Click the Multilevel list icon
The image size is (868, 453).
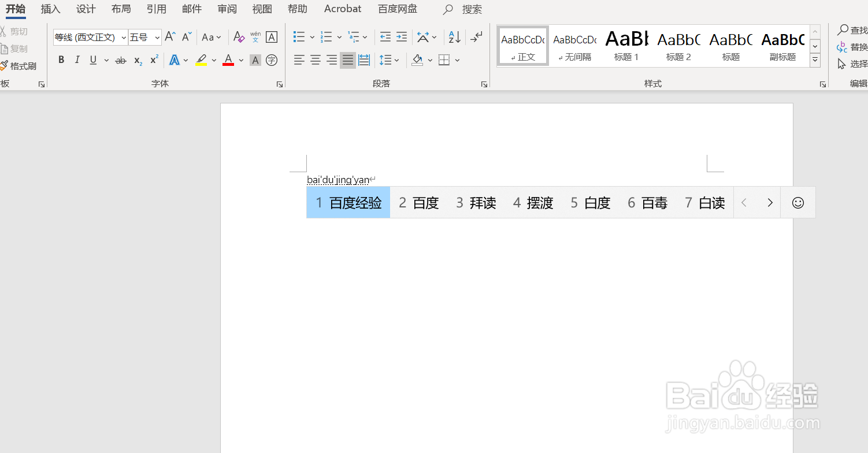click(x=354, y=37)
